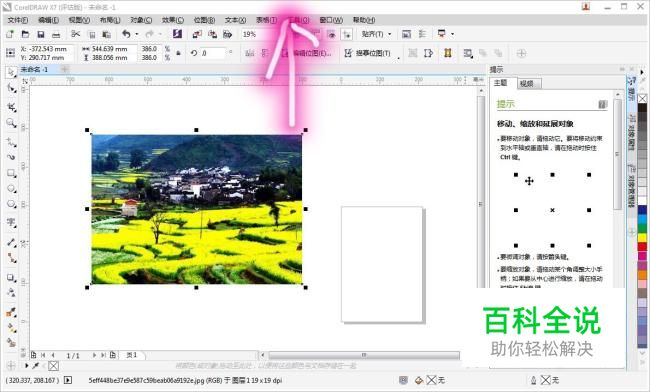Screen dimensions: 650x392
Task: Select the Text tool
Action: click(11, 223)
